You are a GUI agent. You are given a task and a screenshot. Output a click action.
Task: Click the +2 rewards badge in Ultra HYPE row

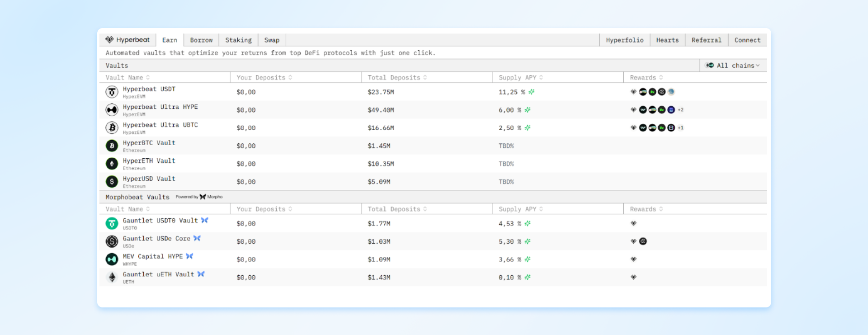(680, 110)
